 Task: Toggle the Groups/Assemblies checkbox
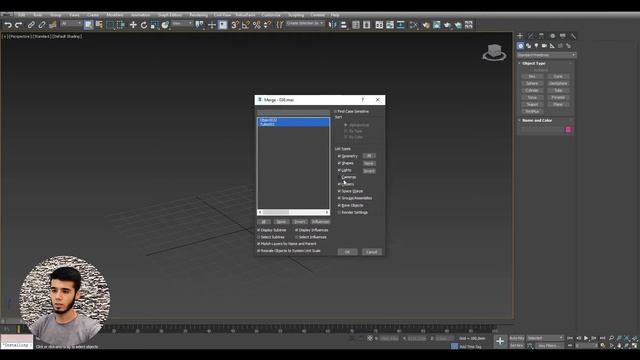339,198
